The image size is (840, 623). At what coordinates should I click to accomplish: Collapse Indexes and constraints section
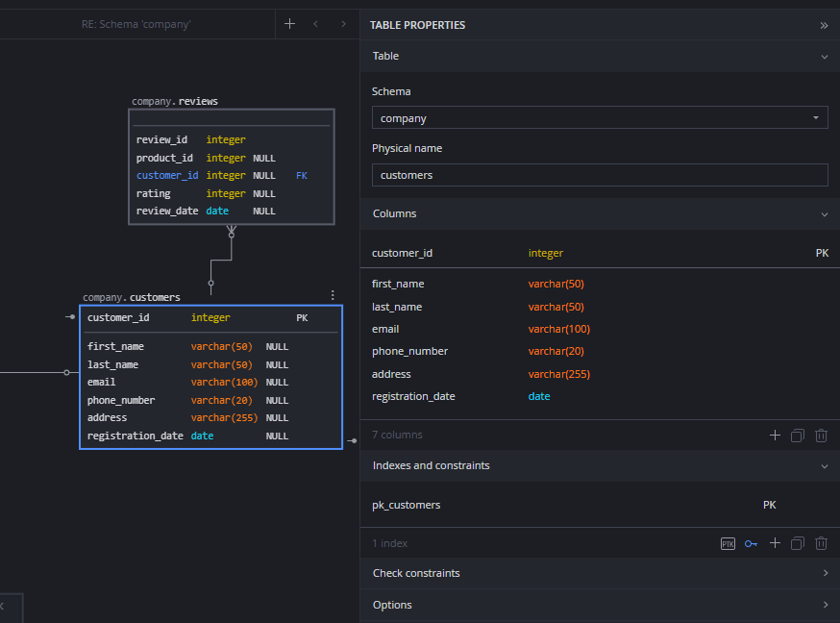(824, 466)
